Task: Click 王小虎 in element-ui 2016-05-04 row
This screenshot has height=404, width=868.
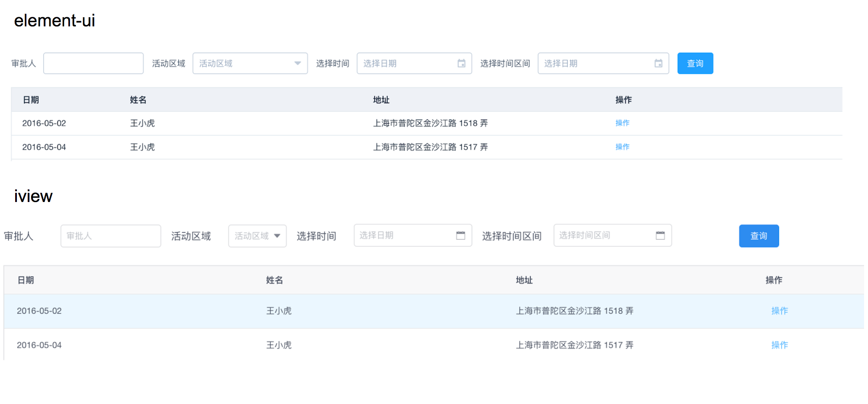Action: (x=142, y=147)
